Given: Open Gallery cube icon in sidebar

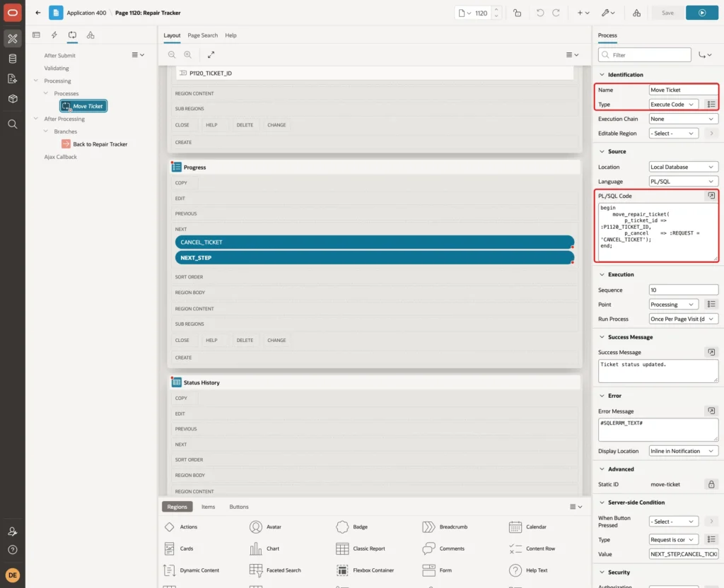Looking at the screenshot, I should [13, 99].
